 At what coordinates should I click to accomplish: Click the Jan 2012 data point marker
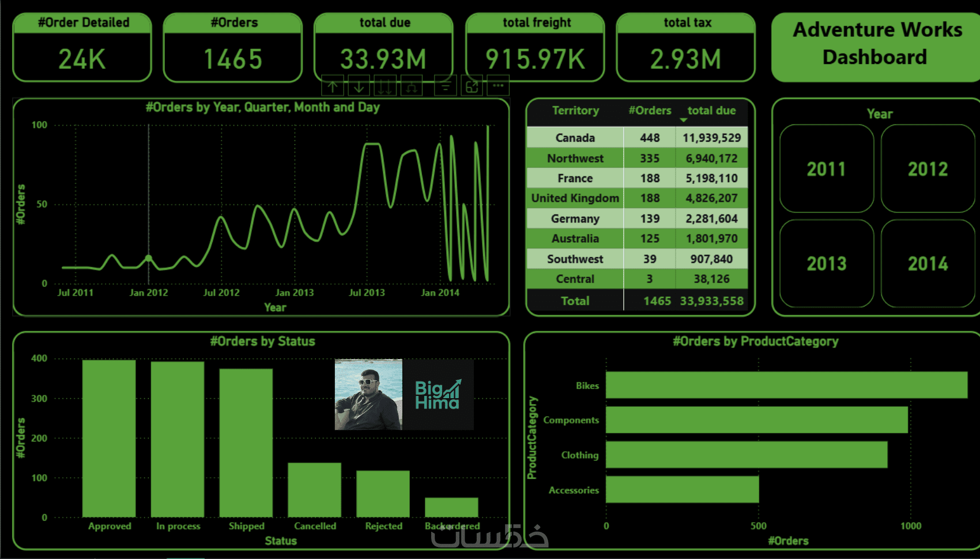click(x=148, y=258)
